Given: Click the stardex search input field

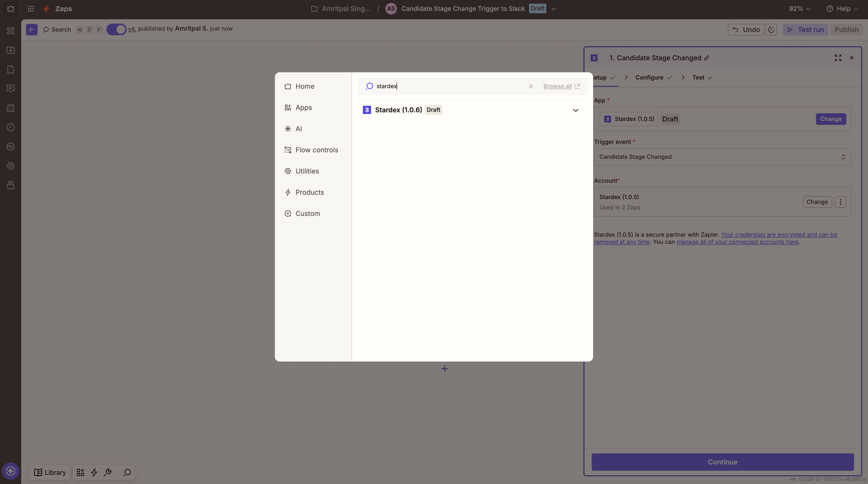Looking at the screenshot, I should (x=448, y=86).
